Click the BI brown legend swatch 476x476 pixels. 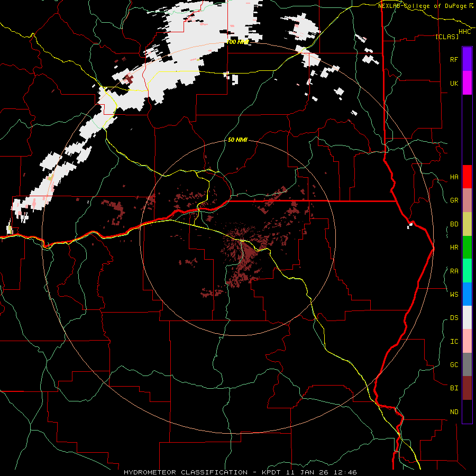coord(467,388)
